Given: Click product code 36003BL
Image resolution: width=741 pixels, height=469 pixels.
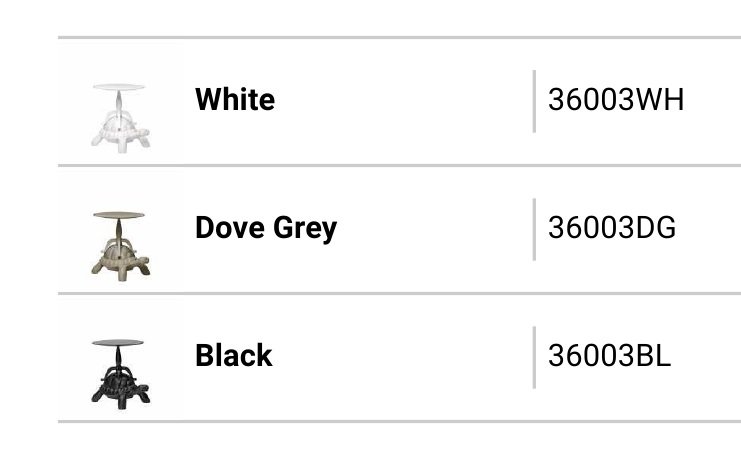Looking at the screenshot, I should click(x=610, y=356).
